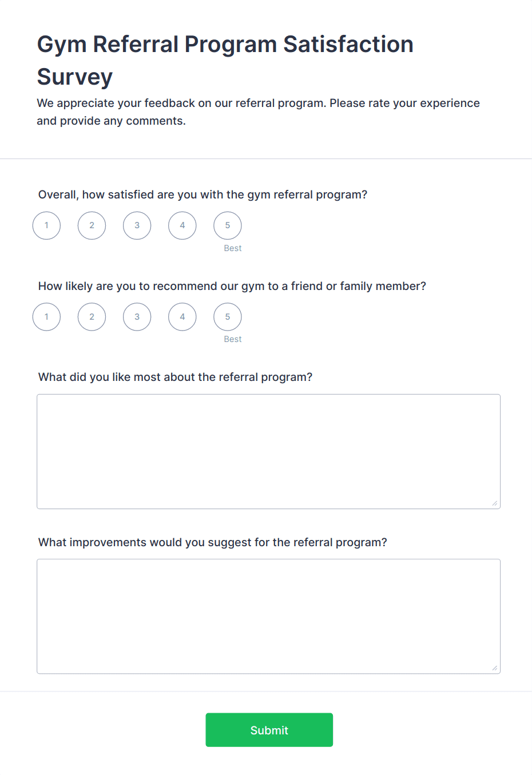This screenshot has height=775, width=532.
Task: Click the resize grip of the improvements textarea
Action: click(494, 667)
